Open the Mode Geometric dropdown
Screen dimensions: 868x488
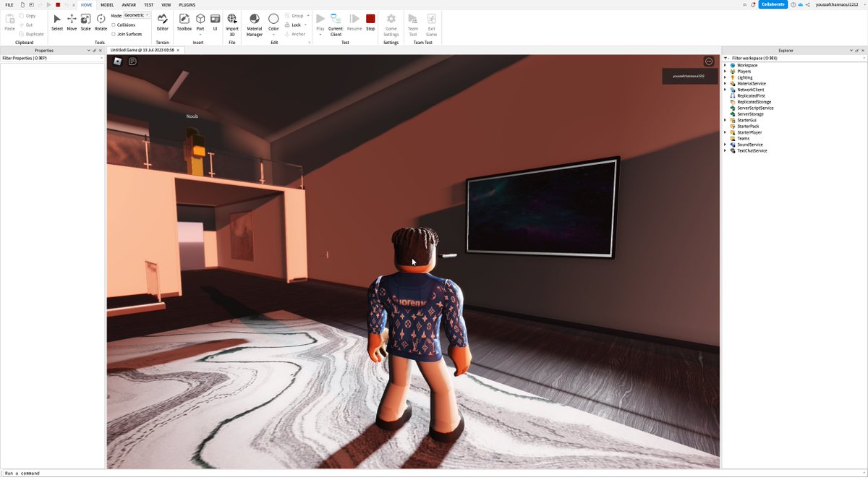[136, 15]
